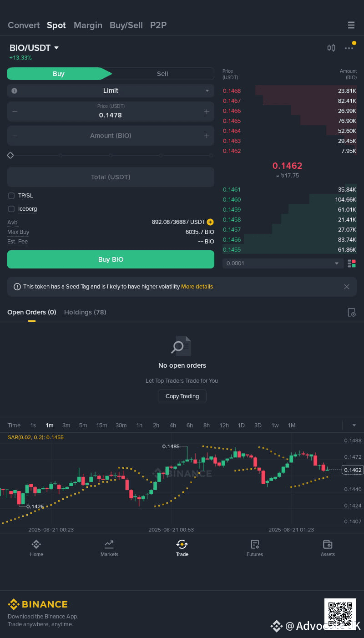Select the 1h chart interval
Screen dimensions: 364x638
pyautogui.click(x=139, y=425)
